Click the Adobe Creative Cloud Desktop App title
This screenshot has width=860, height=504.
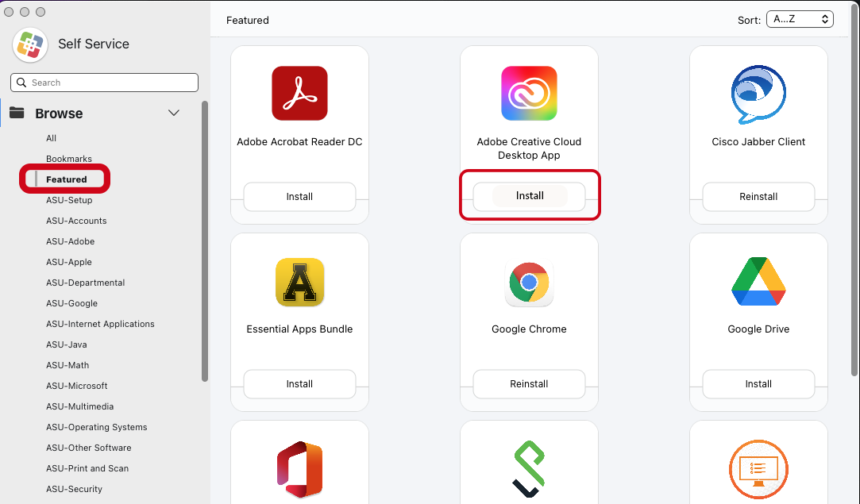click(529, 148)
